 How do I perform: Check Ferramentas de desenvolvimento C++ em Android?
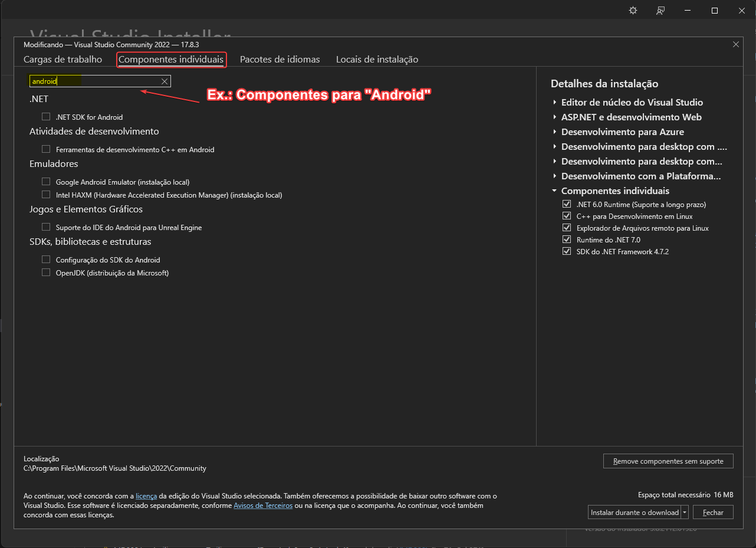pyautogui.click(x=46, y=149)
